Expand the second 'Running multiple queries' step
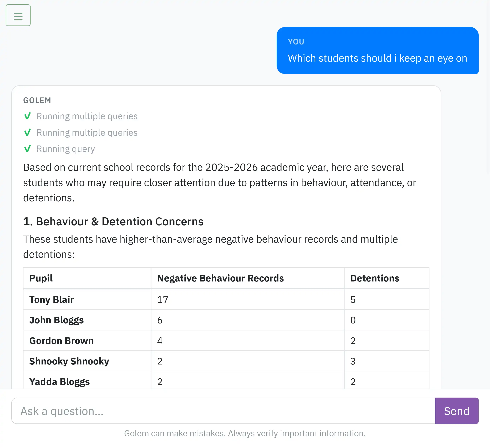The width and height of the screenshot is (490, 448). pos(87,133)
